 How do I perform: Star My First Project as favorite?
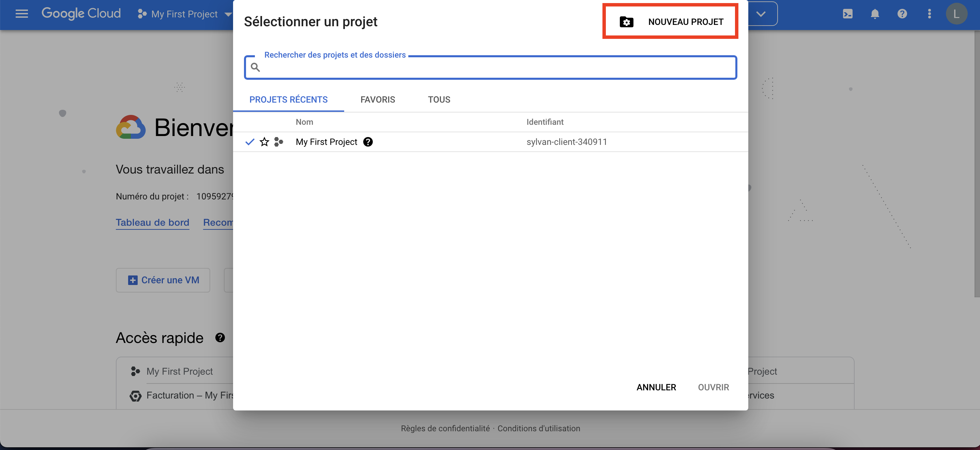(264, 142)
